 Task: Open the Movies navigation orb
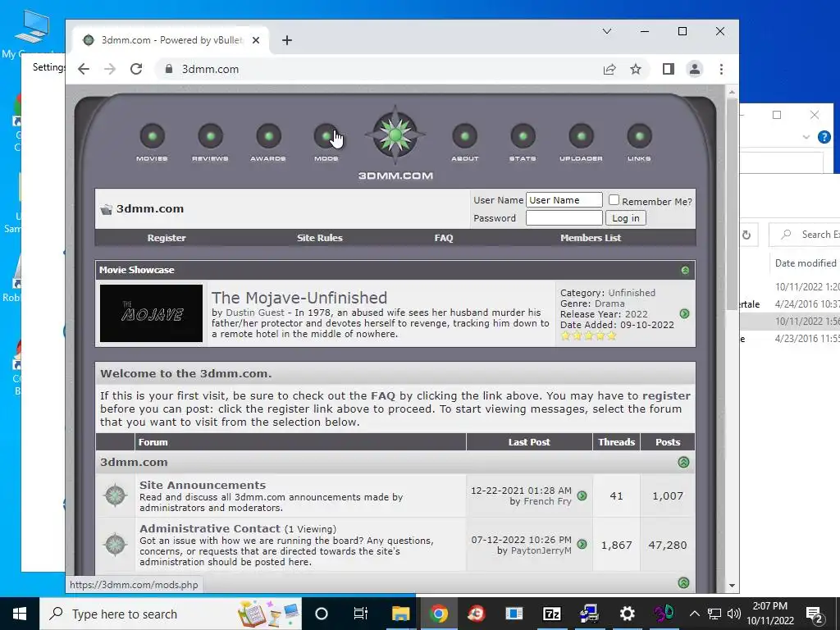click(152, 136)
